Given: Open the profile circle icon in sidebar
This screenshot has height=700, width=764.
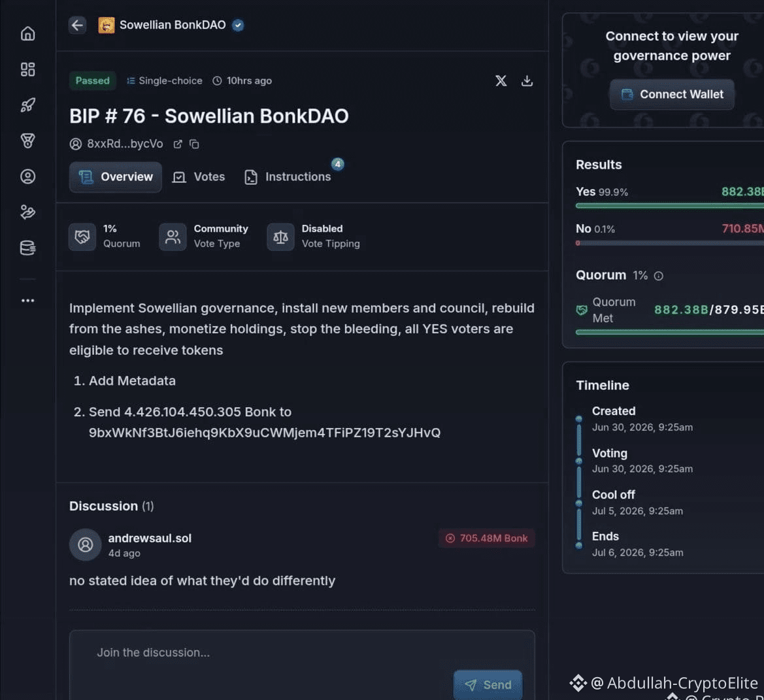Looking at the screenshot, I should pos(27,176).
